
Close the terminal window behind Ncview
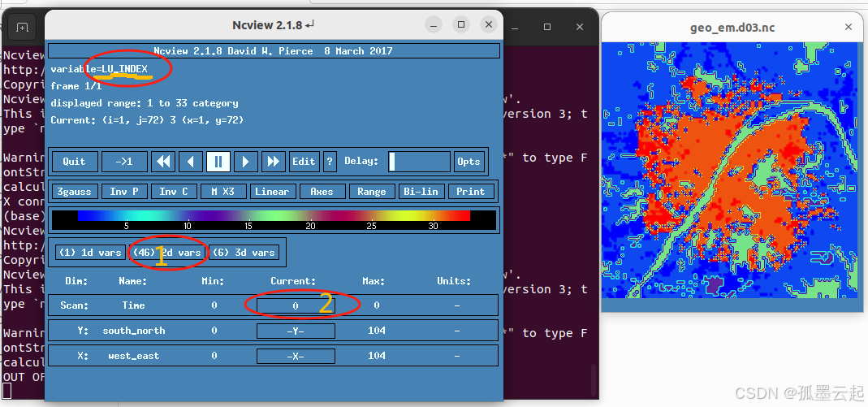click(579, 27)
